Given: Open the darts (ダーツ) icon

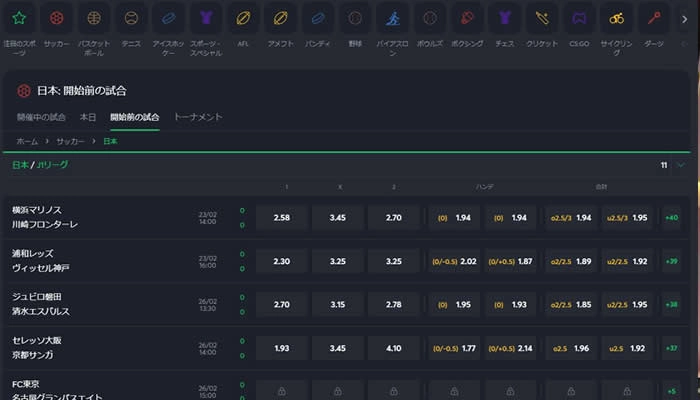Looking at the screenshot, I should pos(654,20).
